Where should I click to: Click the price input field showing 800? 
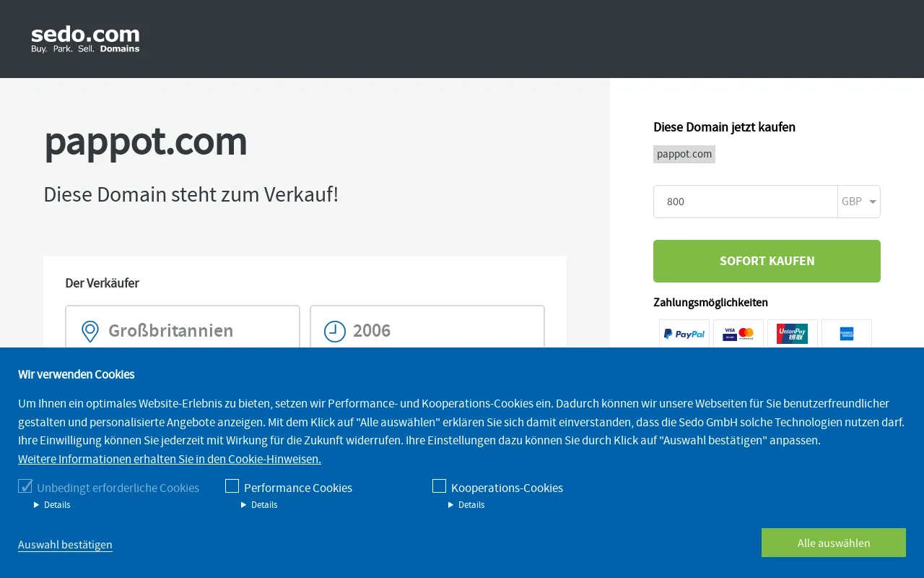tap(745, 202)
